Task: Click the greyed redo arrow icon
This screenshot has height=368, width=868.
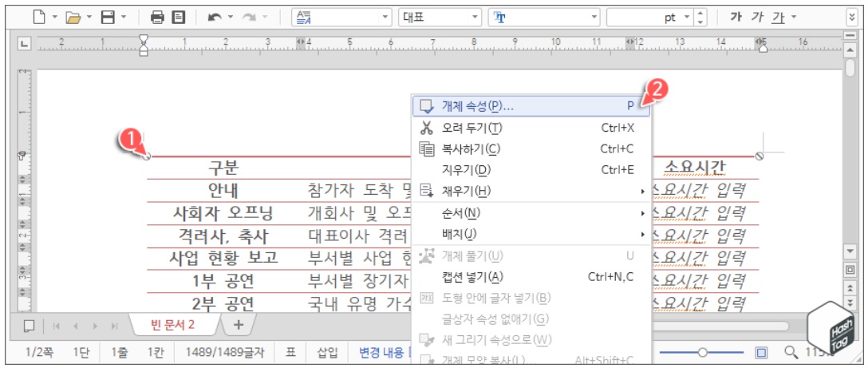Action: [x=249, y=18]
